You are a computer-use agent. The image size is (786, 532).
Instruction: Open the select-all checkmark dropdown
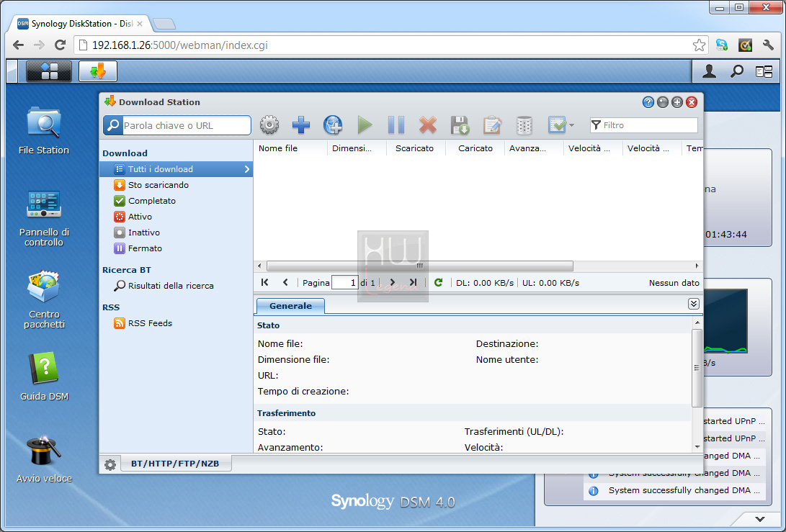pos(561,125)
